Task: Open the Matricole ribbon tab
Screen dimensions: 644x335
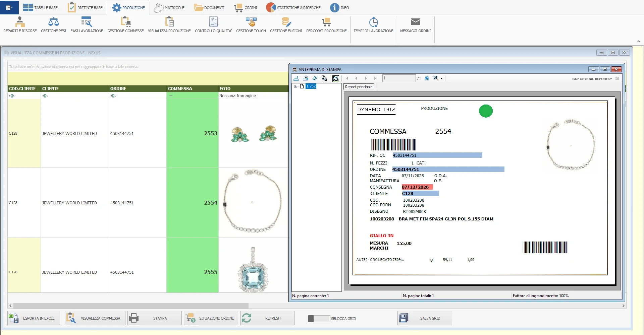Action: tap(169, 7)
